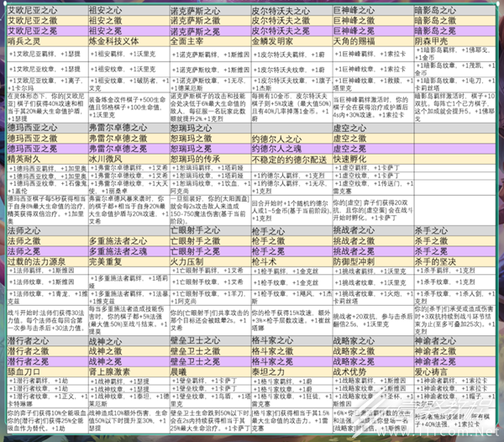Select the cell 艾欧尼亚之徽
This screenshot has height=442, width=504.
(48, 21)
